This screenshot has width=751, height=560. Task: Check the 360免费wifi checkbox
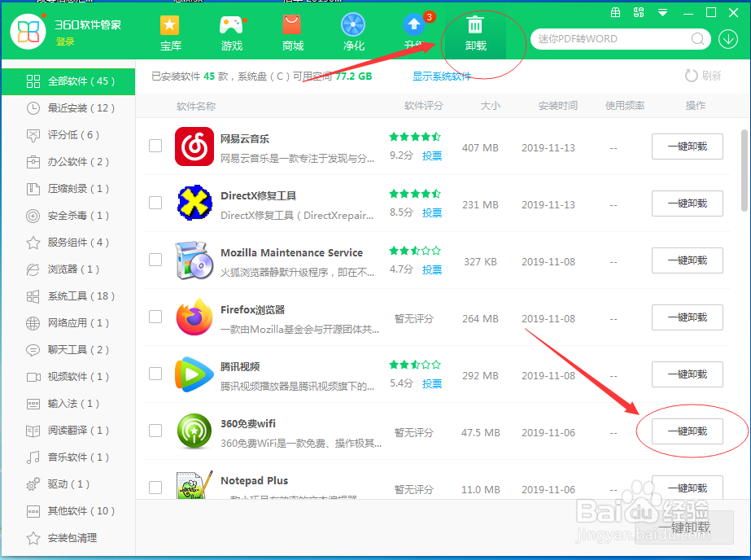pos(155,431)
